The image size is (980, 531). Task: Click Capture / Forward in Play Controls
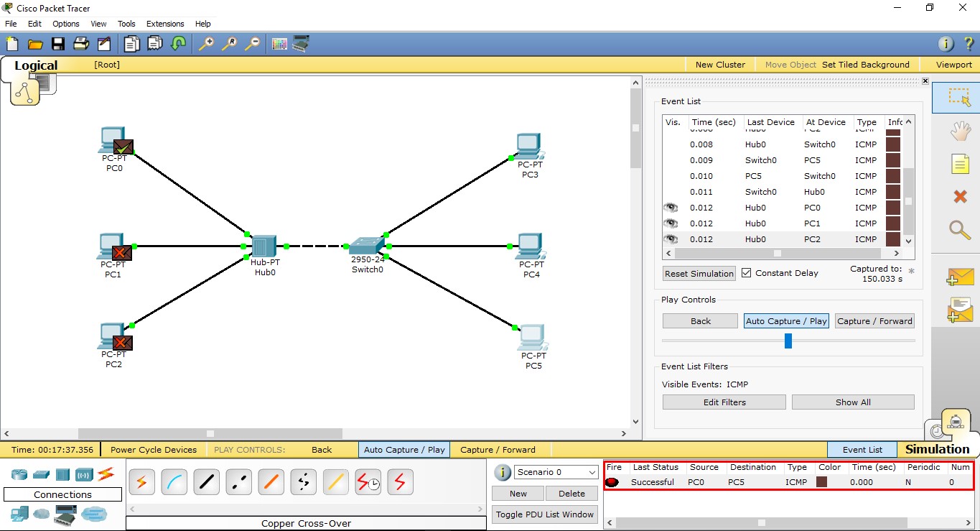pos(875,321)
